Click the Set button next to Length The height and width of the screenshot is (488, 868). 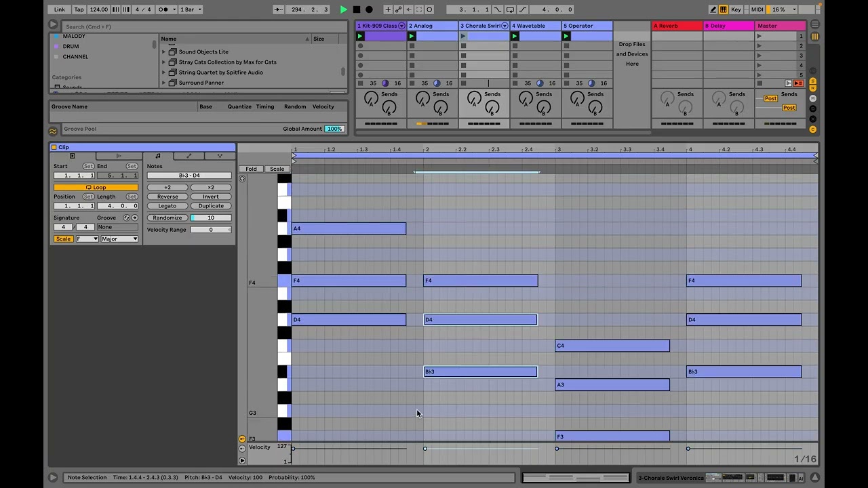[x=132, y=197]
